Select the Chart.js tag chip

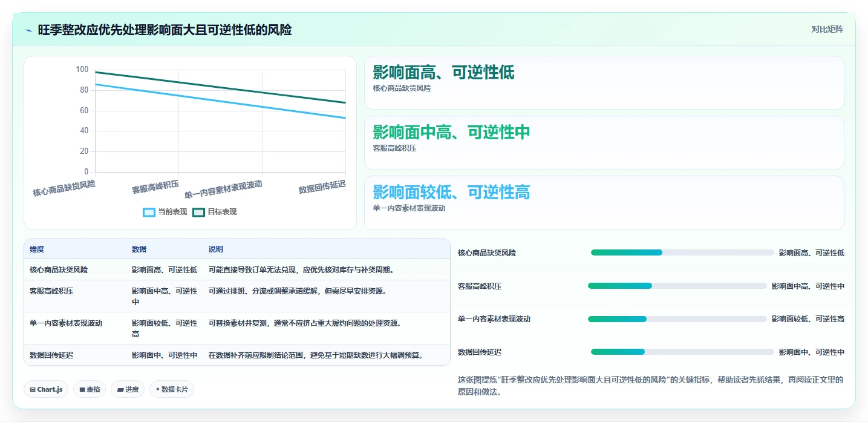[46, 389]
